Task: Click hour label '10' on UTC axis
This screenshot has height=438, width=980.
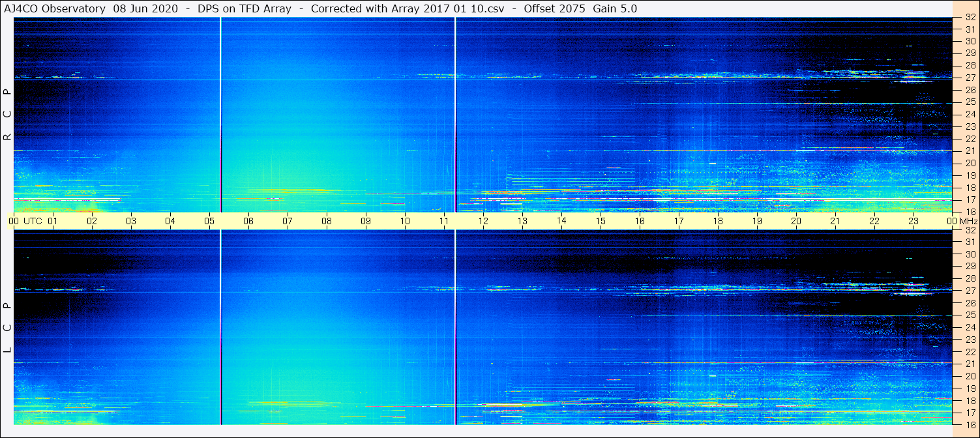Action: point(405,221)
